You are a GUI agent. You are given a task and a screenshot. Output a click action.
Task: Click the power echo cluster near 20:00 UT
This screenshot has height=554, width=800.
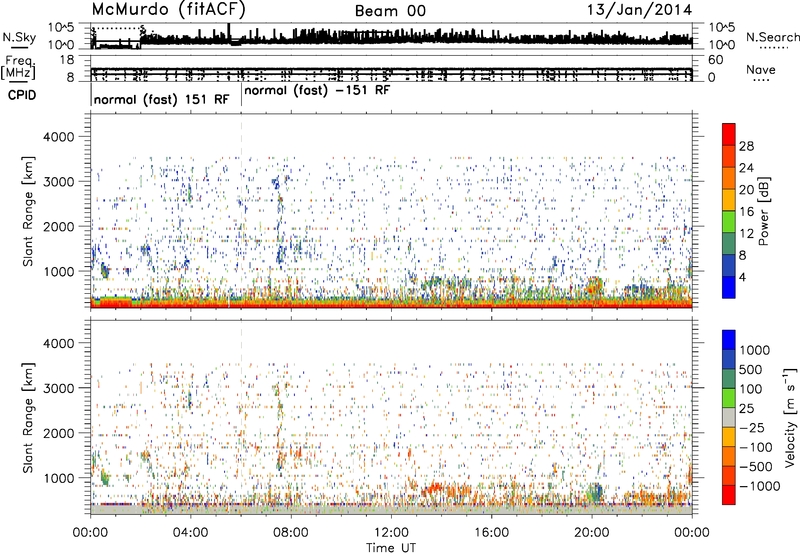pos(594,286)
